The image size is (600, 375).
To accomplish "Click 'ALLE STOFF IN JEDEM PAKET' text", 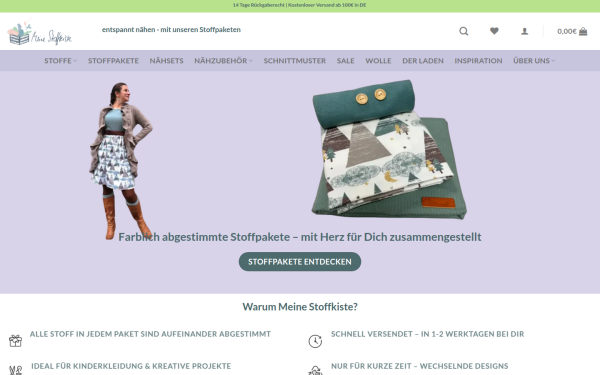I will coord(150,334).
